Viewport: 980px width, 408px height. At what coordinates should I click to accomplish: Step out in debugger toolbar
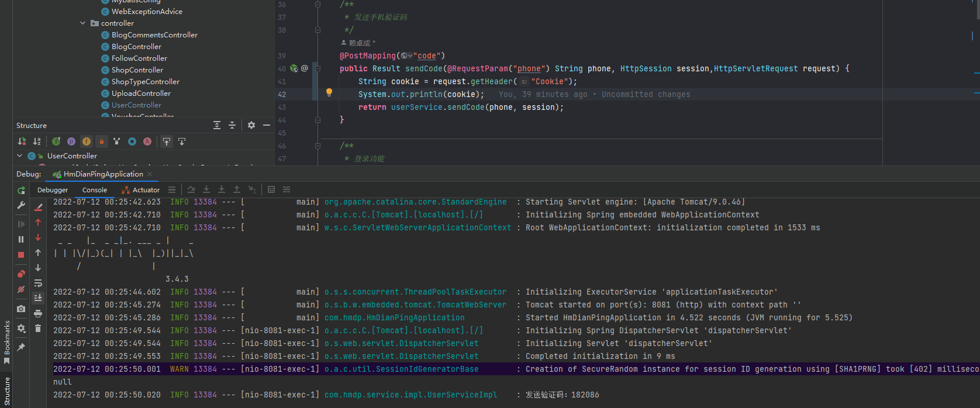(x=237, y=189)
